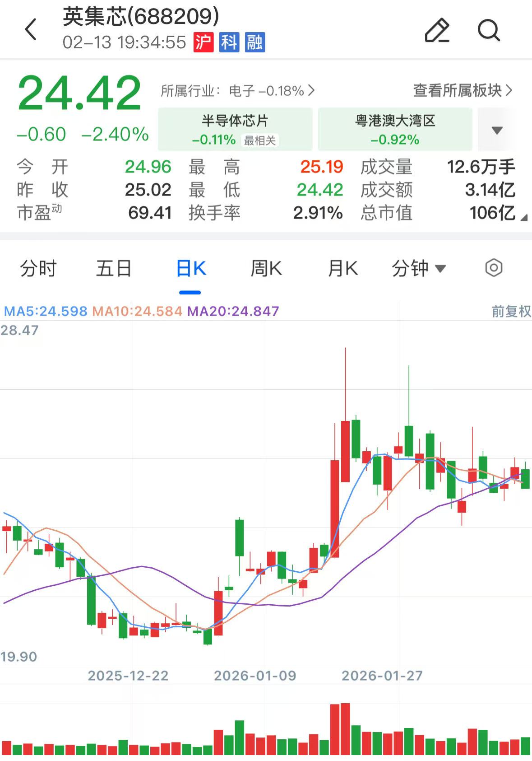This screenshot has height=761, width=532.
Task: Tap the 28.47 price axis label
Action: tap(19, 330)
